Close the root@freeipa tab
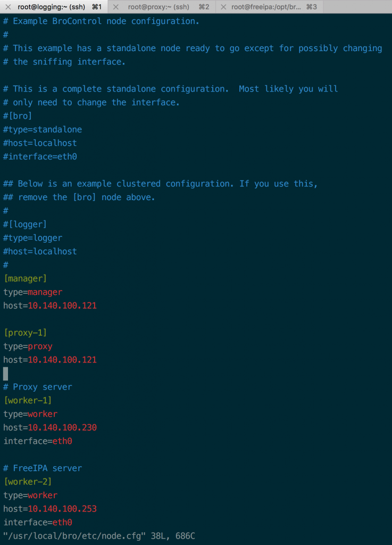Image resolution: width=392 pixels, height=545 pixels. 223,7
